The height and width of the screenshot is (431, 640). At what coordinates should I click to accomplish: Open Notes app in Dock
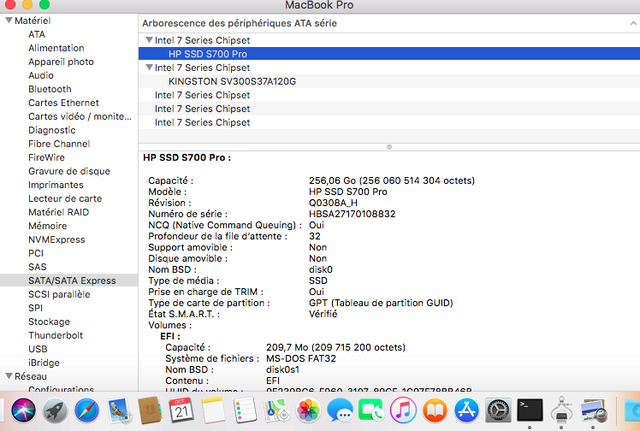213,410
